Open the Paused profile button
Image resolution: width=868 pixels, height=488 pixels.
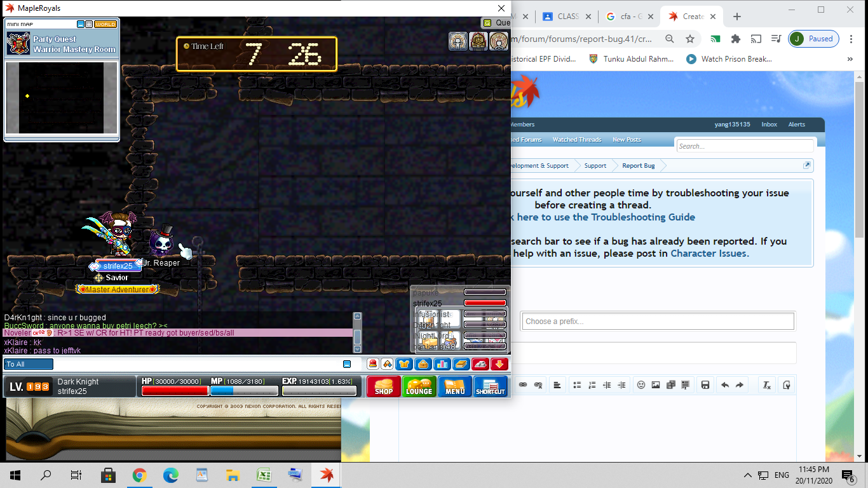tap(814, 39)
